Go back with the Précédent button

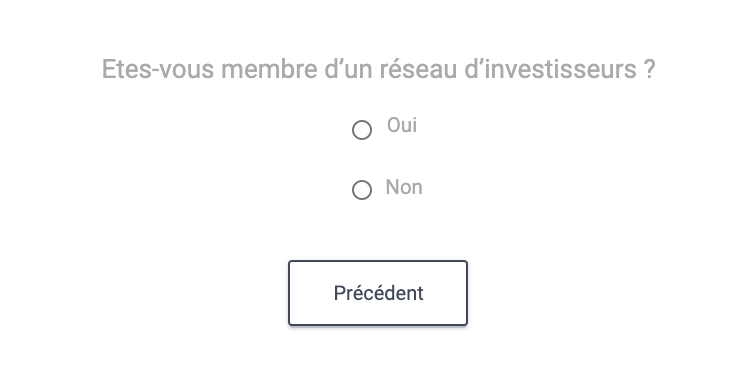coord(378,293)
